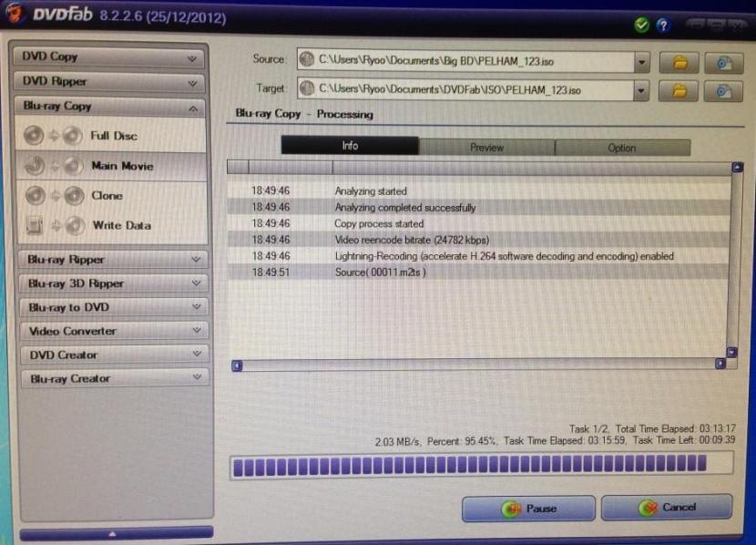Load Source image file using disc icon
Viewport: 756px width, 545px height.
(724, 63)
